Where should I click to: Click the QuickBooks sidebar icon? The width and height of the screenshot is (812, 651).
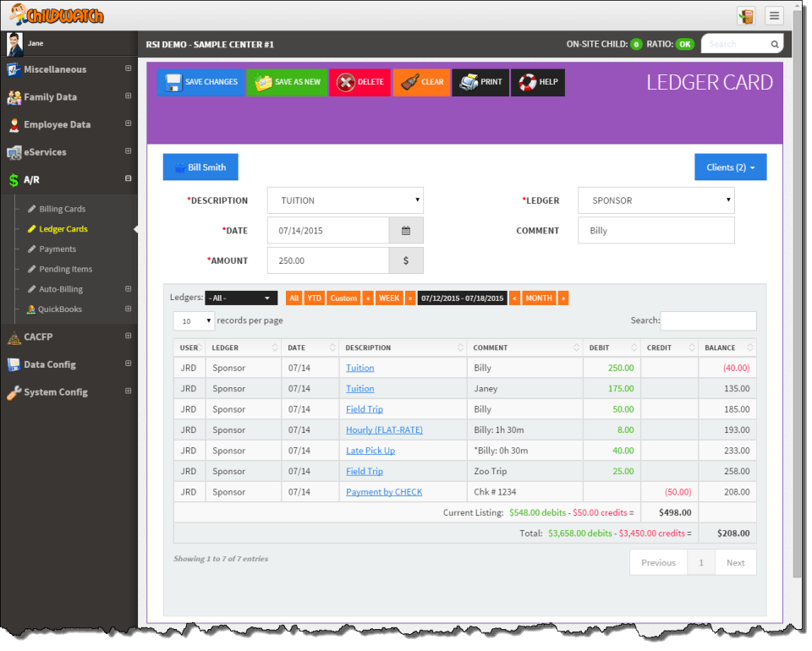pos(31,309)
